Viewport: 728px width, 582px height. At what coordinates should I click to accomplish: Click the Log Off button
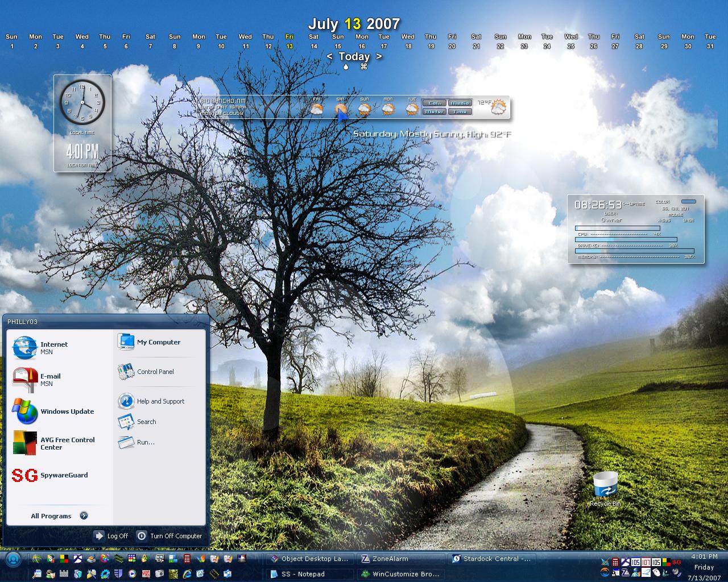111,536
